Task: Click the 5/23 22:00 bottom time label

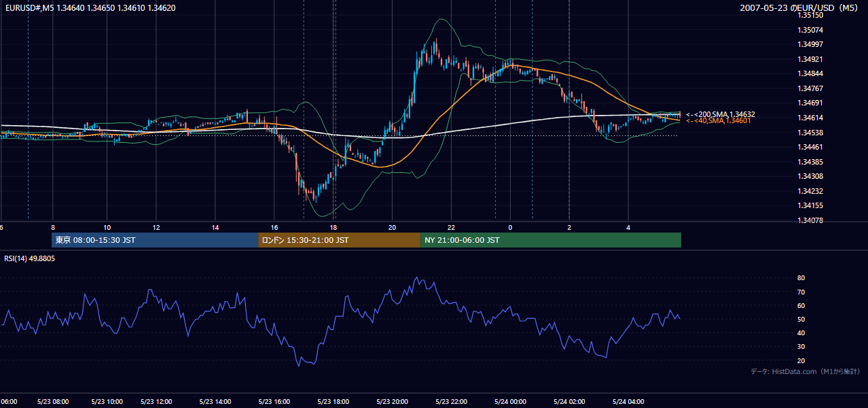Action: pos(450,402)
